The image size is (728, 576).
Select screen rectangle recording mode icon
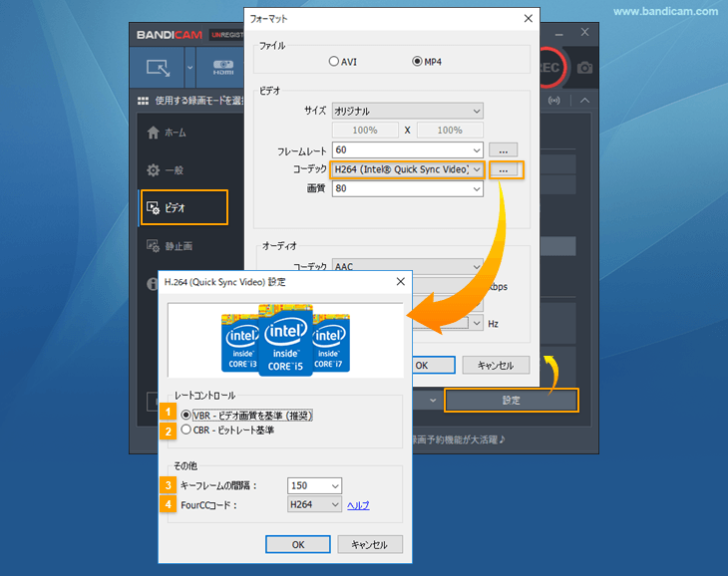158,68
